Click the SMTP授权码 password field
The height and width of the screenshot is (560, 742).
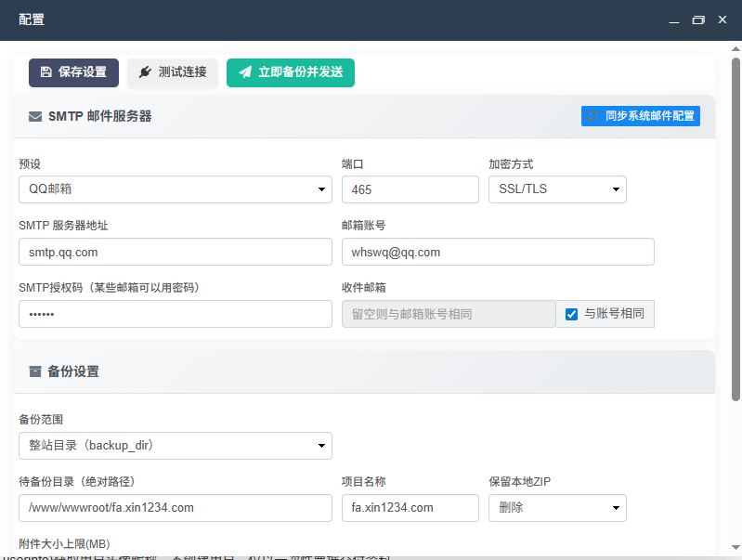click(x=176, y=314)
